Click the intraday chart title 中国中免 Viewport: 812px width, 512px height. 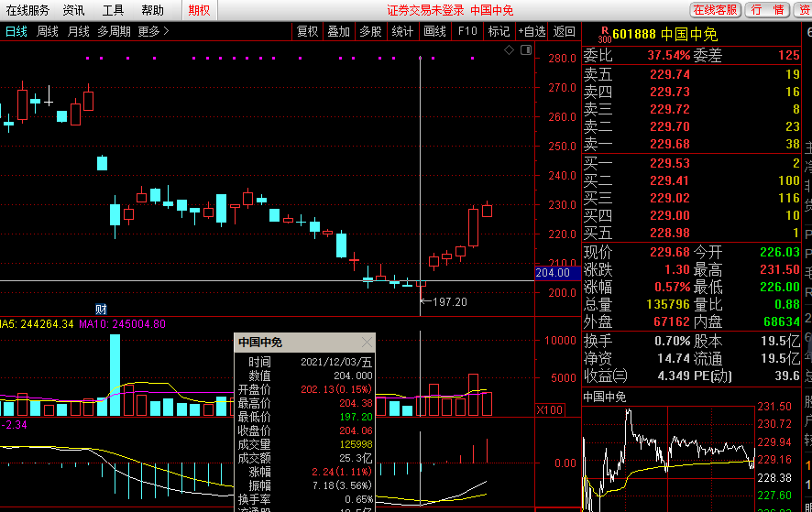pyautogui.click(x=604, y=398)
